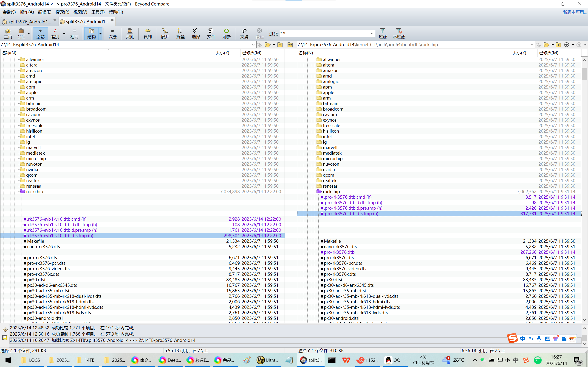Open the left folder path history dropdown
The height and width of the screenshot is (367, 588).
pyautogui.click(x=253, y=45)
